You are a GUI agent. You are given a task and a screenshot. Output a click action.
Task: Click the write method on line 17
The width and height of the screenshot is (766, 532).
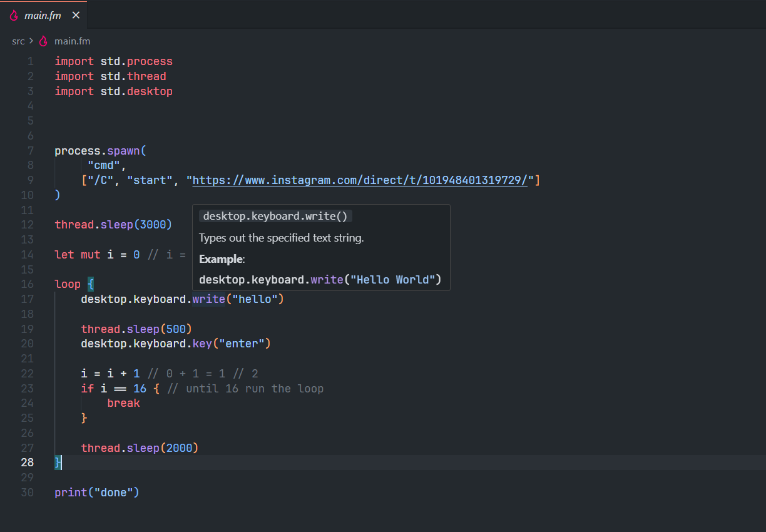tap(209, 299)
